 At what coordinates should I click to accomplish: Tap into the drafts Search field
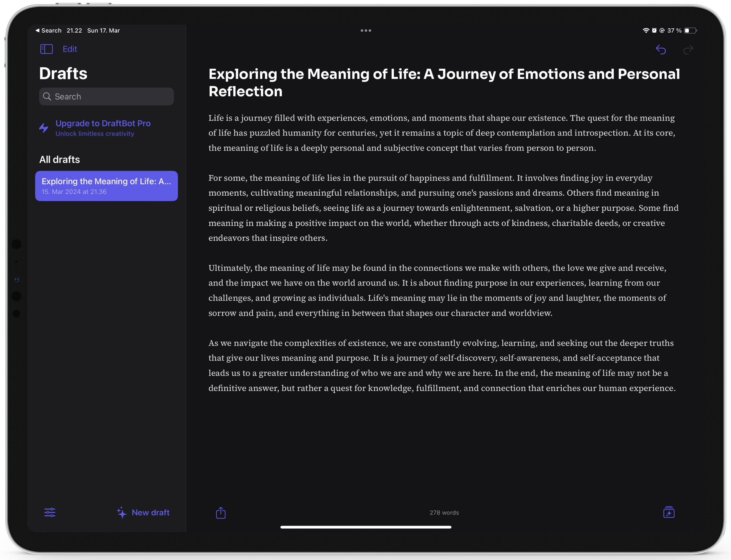point(106,96)
